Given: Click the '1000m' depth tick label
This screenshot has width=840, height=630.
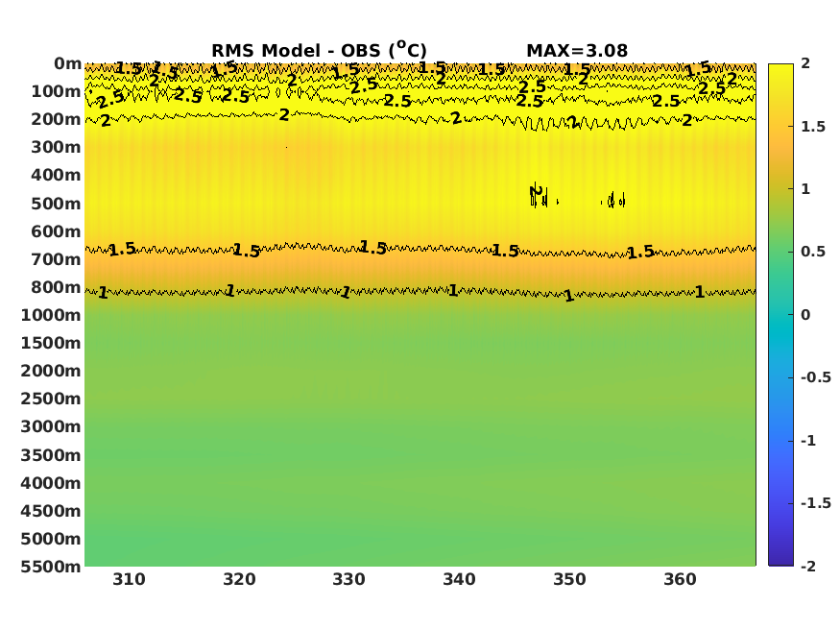Looking at the screenshot, I should [51, 315].
